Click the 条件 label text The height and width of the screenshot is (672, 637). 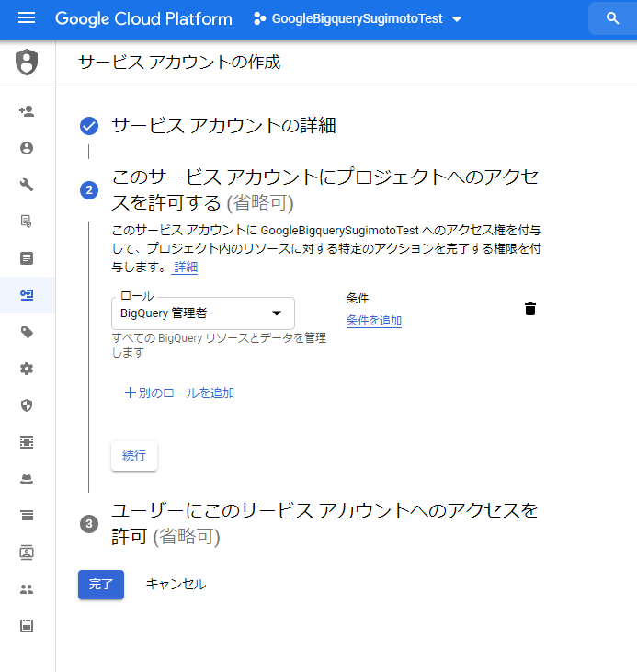tap(358, 298)
